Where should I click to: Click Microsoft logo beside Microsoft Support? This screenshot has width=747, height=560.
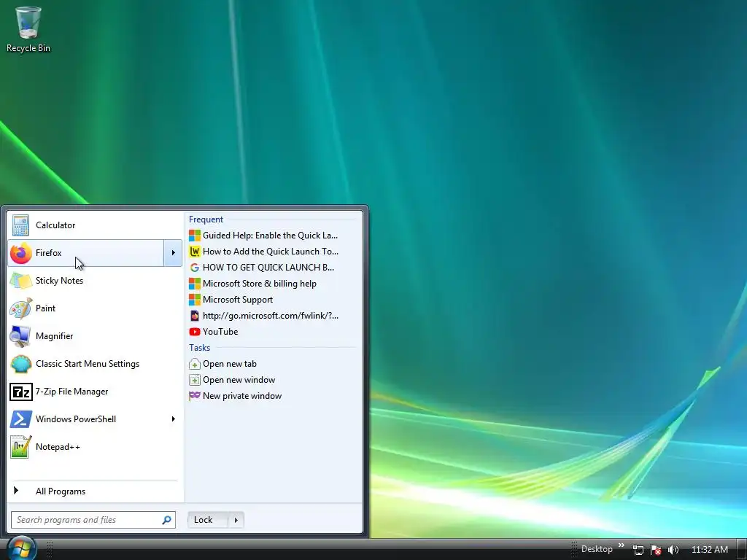click(194, 300)
